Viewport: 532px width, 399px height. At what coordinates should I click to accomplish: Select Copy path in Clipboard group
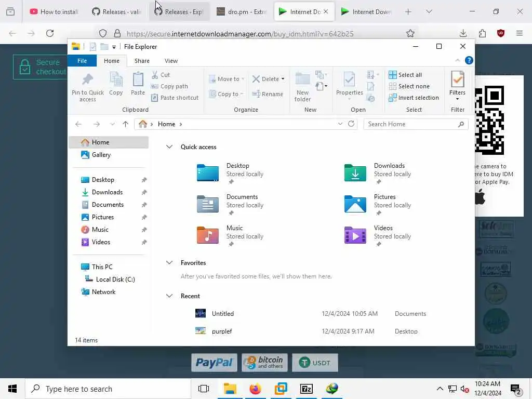(x=169, y=86)
